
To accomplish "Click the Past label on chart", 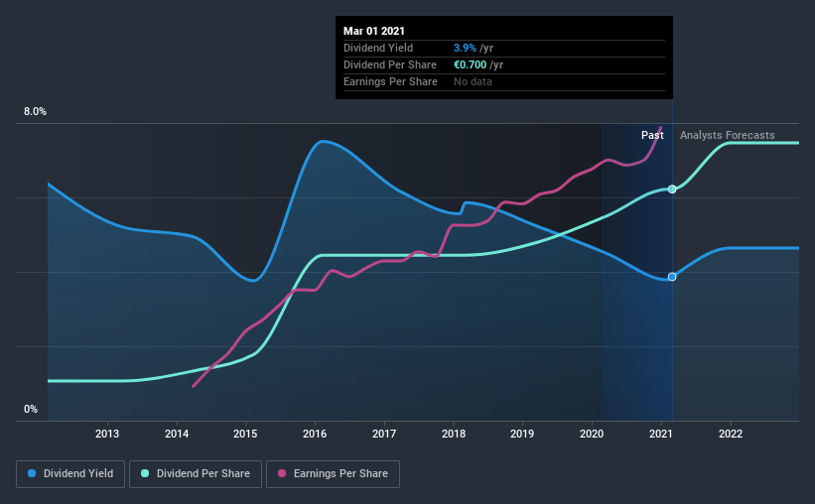I will (x=652, y=135).
